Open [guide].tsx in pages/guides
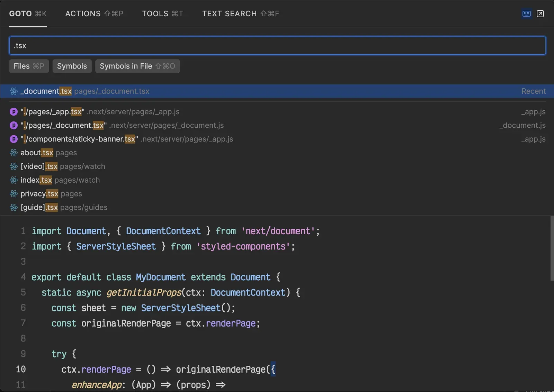Screen dimensions: 554x392 tap(277, 207)
